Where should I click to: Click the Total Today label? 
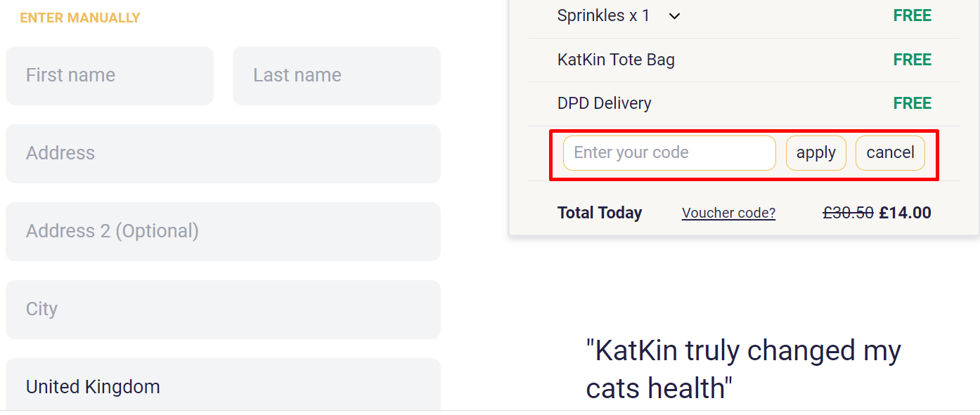pos(600,213)
